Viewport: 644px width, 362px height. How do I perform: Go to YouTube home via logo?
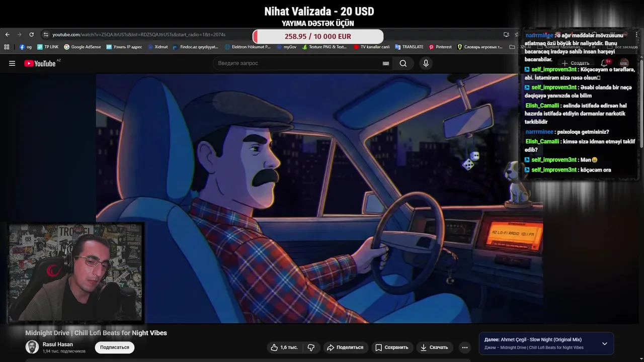point(40,63)
